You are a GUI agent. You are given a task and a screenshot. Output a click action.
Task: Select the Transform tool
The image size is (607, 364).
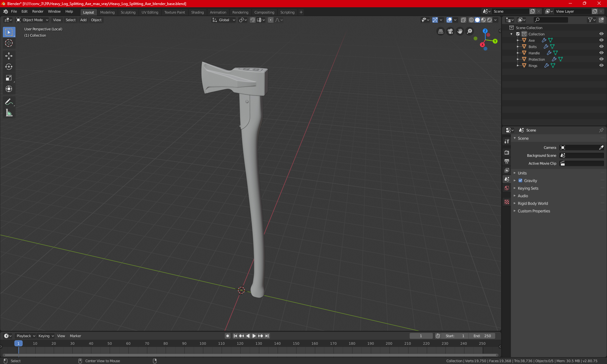[x=9, y=89]
